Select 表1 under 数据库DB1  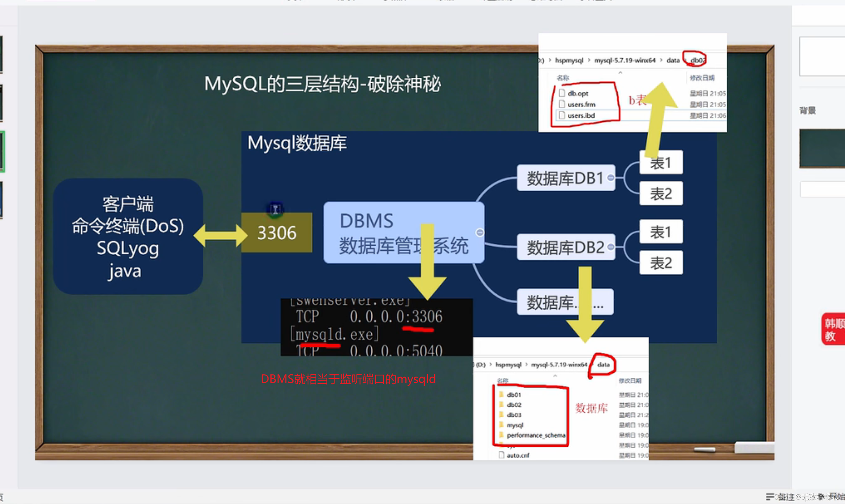pyautogui.click(x=661, y=162)
